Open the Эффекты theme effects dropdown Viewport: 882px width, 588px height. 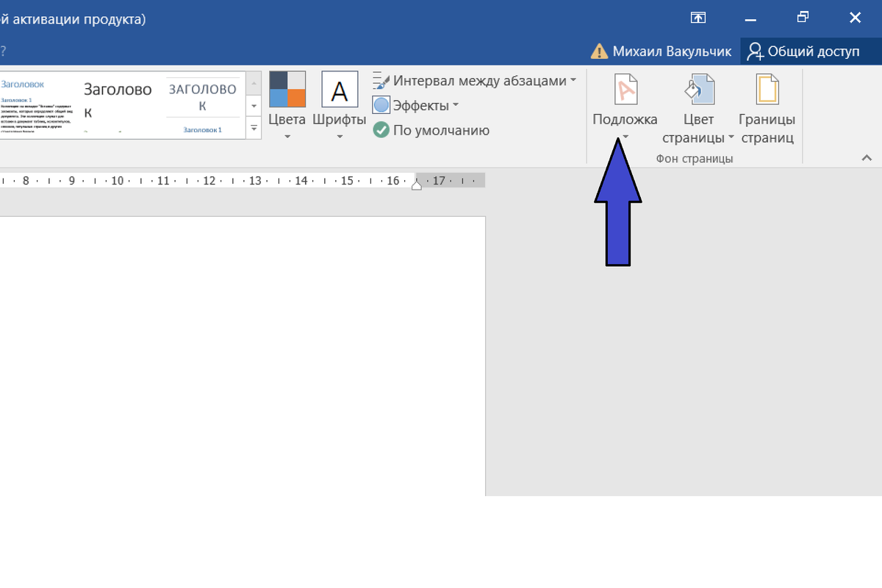click(x=416, y=105)
